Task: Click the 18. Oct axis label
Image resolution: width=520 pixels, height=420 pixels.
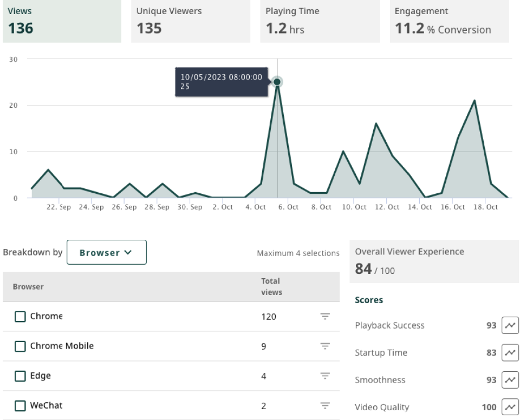Action: (x=485, y=207)
